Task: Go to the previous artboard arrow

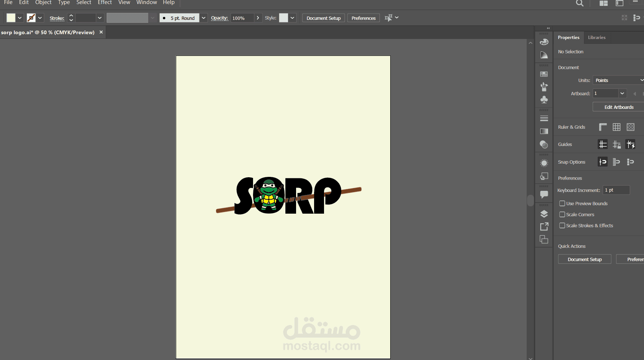Action: [635, 94]
